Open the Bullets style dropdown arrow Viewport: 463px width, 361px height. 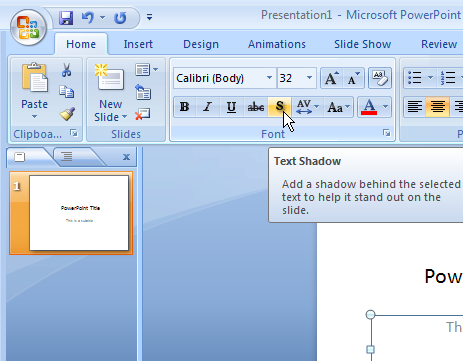[x=430, y=78]
